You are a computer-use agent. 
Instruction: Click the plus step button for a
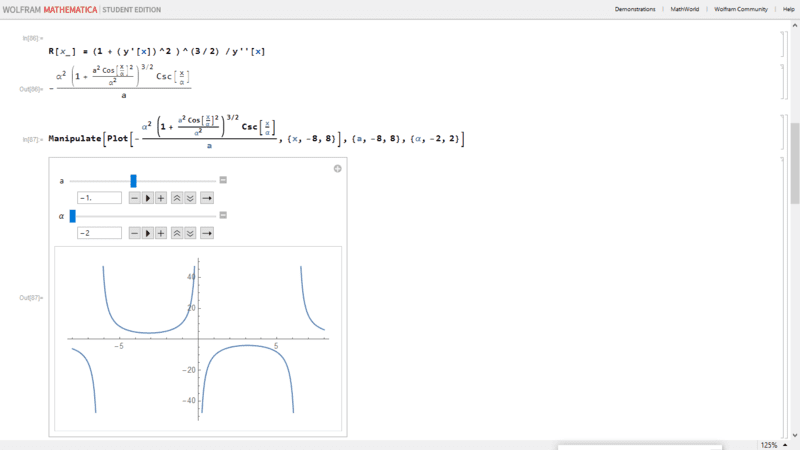tap(161, 198)
